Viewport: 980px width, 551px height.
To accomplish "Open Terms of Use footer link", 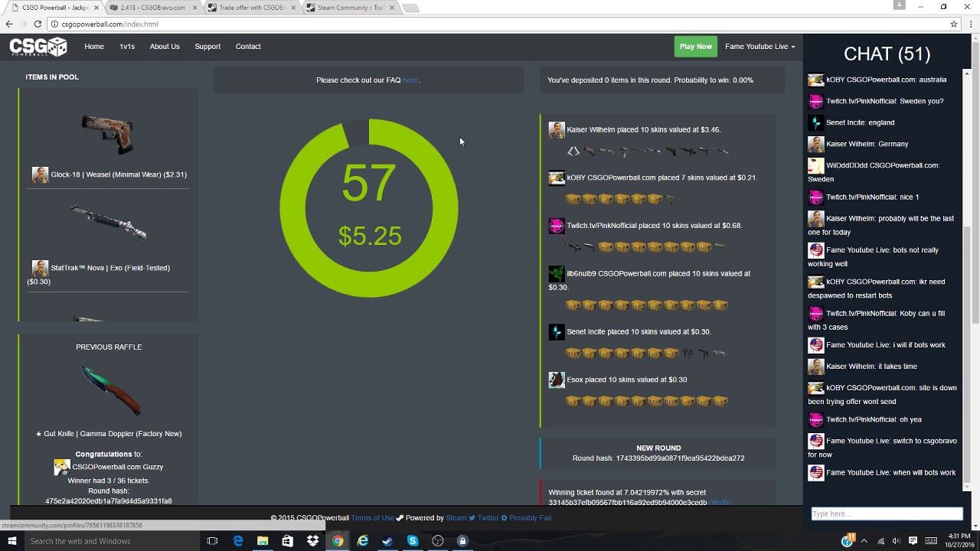I will click(372, 518).
